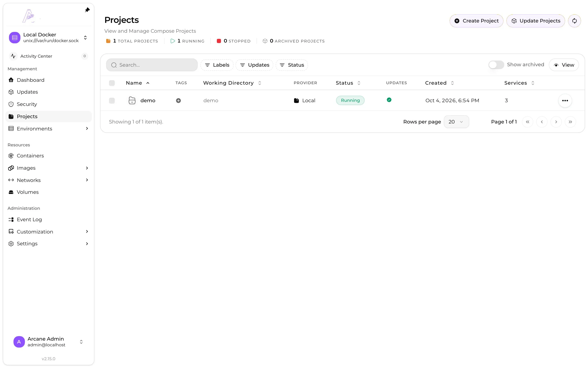
Task: Click the Local Docker environment avatar icon
Action: [14, 37]
